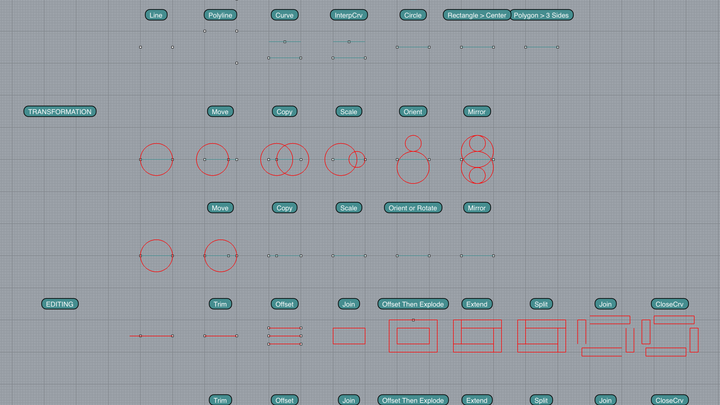
Task: Select Copy label in the Orient or Rotate row
Action: tap(284, 208)
